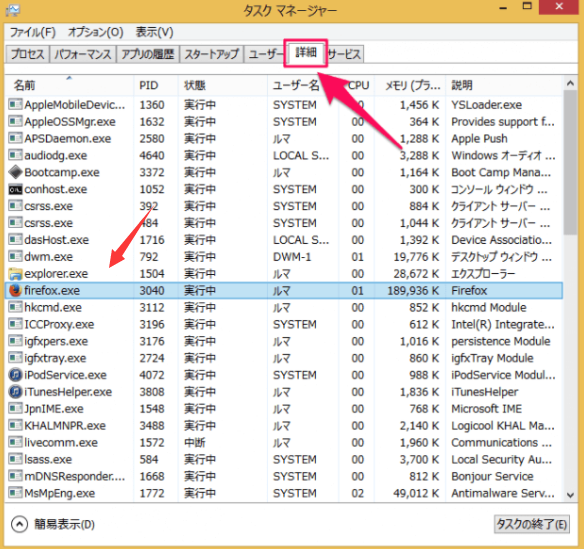Click the エクスプローラー description

click(483, 274)
